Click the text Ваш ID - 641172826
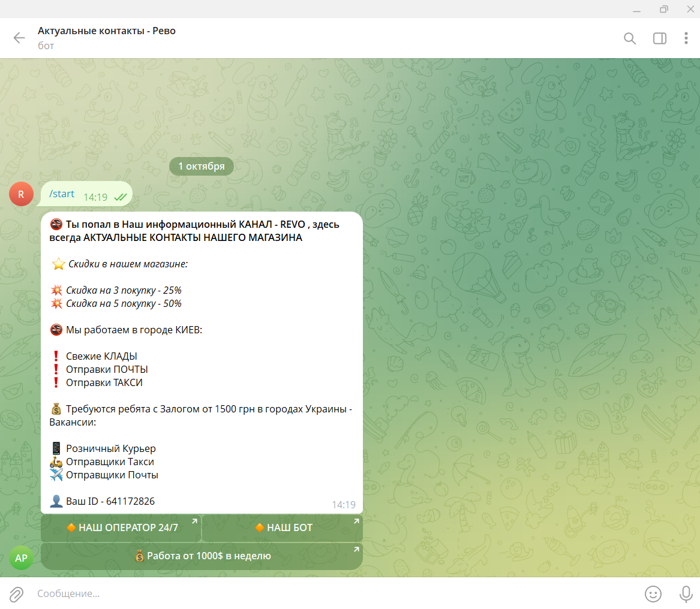Screen dimensions: 700x609 pyautogui.click(x=110, y=502)
